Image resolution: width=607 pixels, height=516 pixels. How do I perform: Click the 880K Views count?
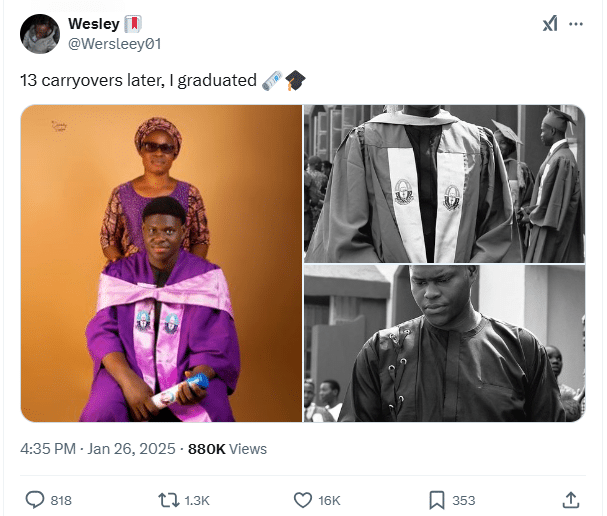point(227,449)
